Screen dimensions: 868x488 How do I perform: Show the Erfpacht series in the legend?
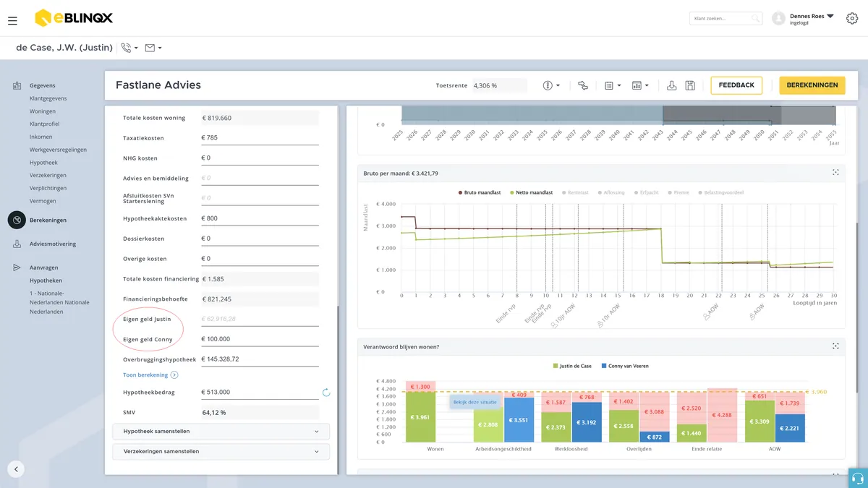[646, 192]
